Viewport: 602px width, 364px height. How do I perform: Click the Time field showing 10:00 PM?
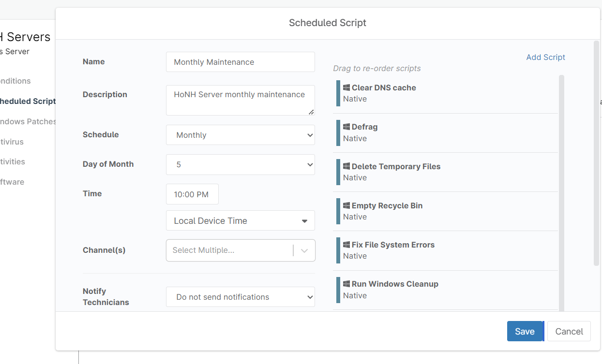(192, 194)
